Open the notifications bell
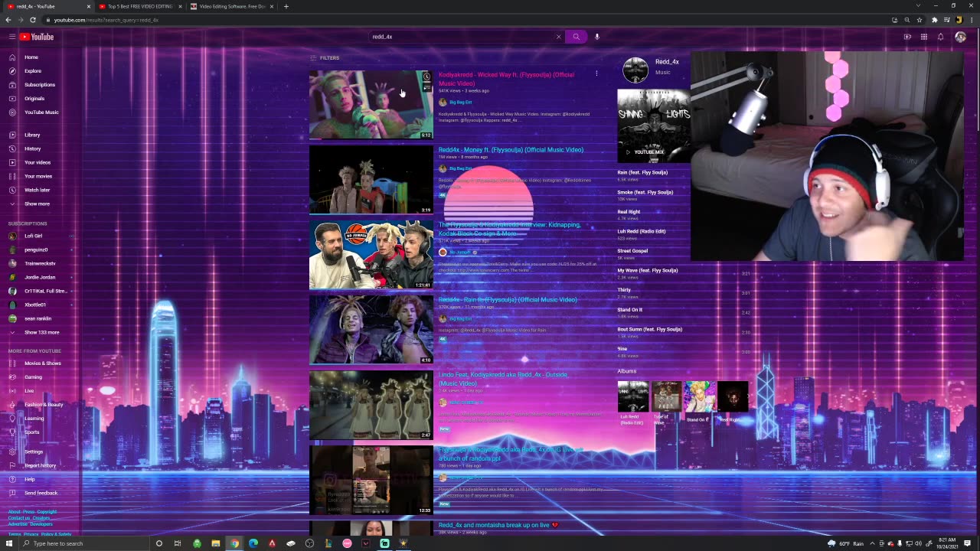The height and width of the screenshot is (551, 980). (941, 37)
